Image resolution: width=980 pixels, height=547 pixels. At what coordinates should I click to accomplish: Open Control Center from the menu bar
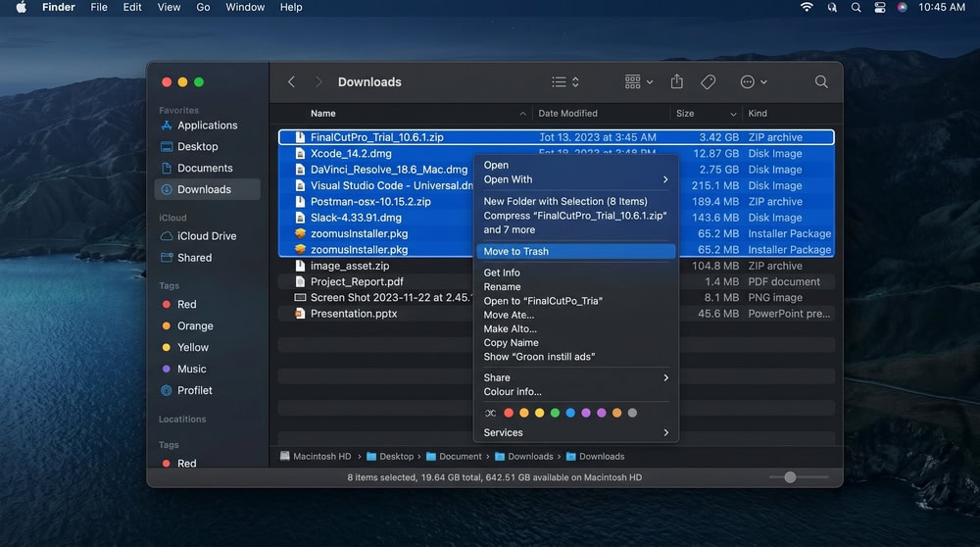pyautogui.click(x=880, y=8)
